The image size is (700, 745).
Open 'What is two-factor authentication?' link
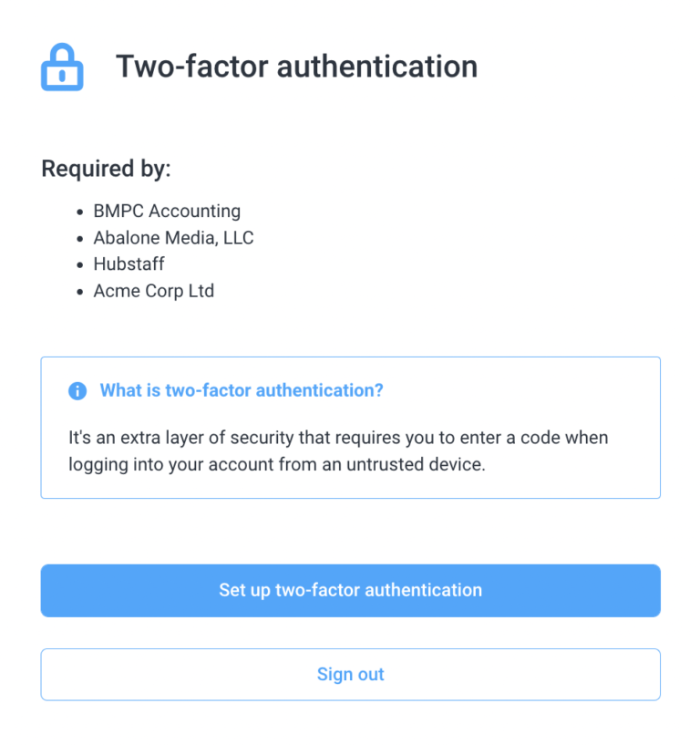pyautogui.click(x=241, y=390)
